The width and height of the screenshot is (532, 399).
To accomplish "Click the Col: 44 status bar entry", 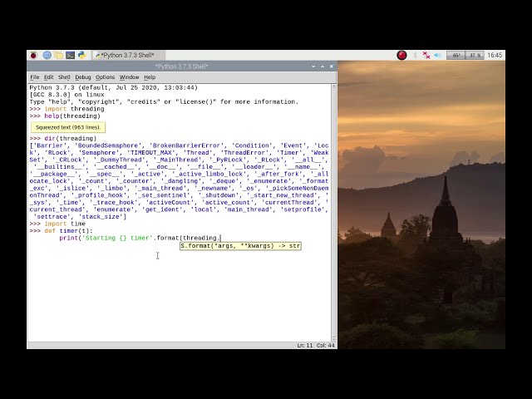I will tap(325, 346).
